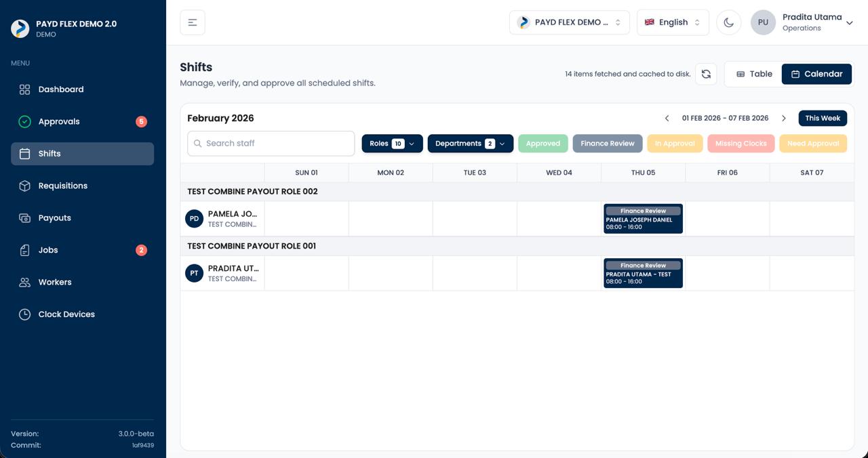The image size is (868, 458).
Task: Navigate to Approvals with 5 pending items
Action: click(59, 121)
